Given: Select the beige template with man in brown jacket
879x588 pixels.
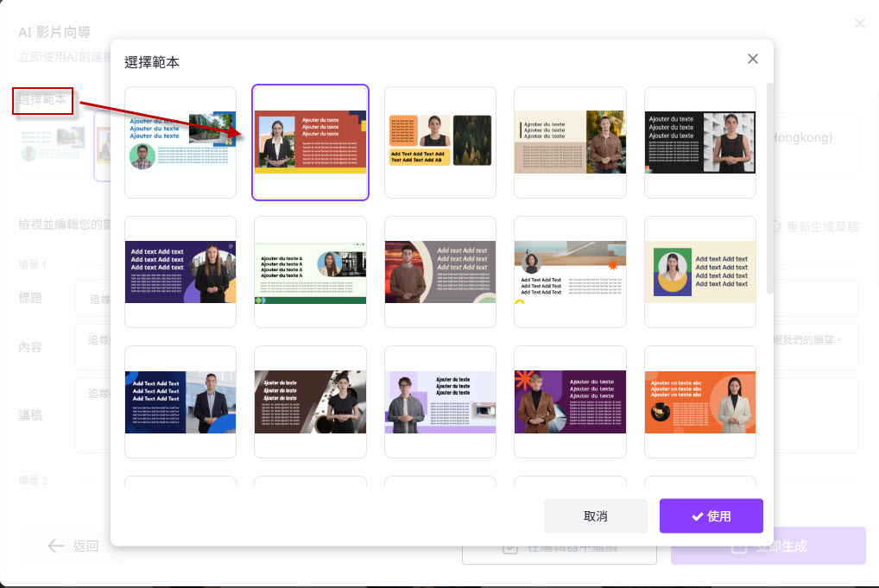Looking at the screenshot, I should [x=570, y=142].
